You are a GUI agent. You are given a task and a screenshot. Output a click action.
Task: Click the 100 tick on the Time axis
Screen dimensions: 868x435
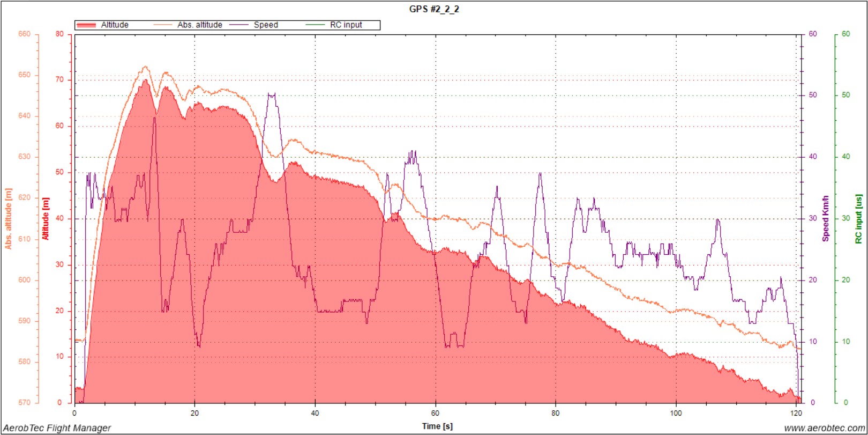676,413
